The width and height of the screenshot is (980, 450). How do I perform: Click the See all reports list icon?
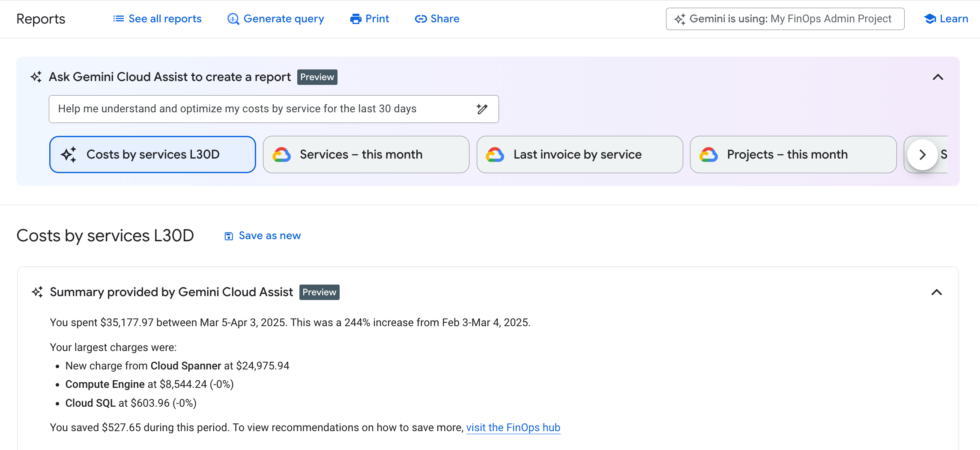coord(118,18)
